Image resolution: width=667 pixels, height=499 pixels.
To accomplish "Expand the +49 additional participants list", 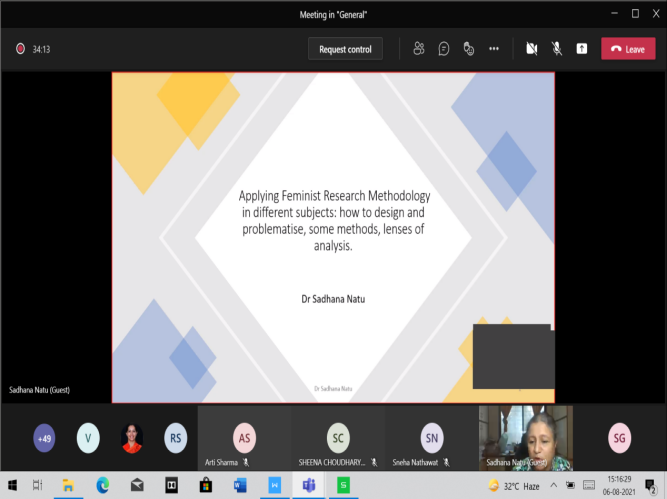I will pyautogui.click(x=44, y=437).
